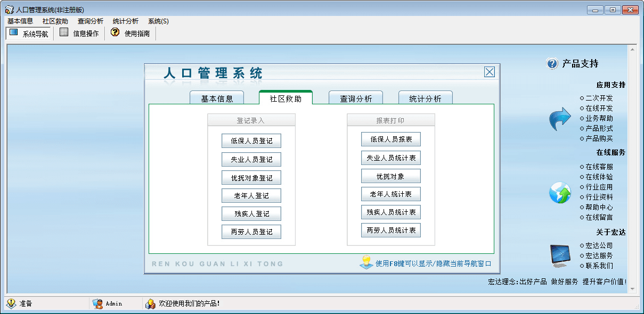
Task: Open the 使用指南 help icon
Action: [115, 33]
